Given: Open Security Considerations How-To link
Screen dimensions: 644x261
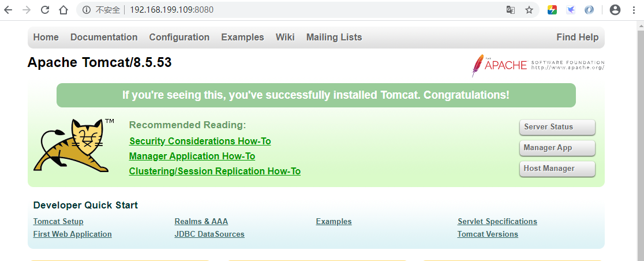Looking at the screenshot, I should 200,141.
